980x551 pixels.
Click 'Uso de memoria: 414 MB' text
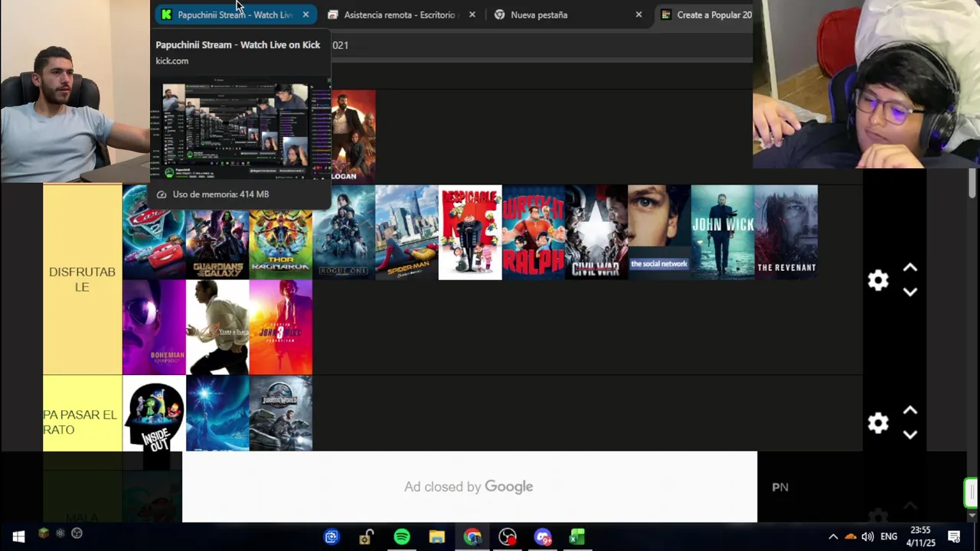point(220,194)
